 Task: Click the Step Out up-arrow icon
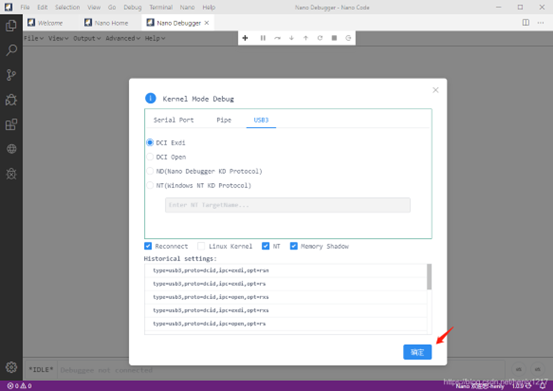305,38
